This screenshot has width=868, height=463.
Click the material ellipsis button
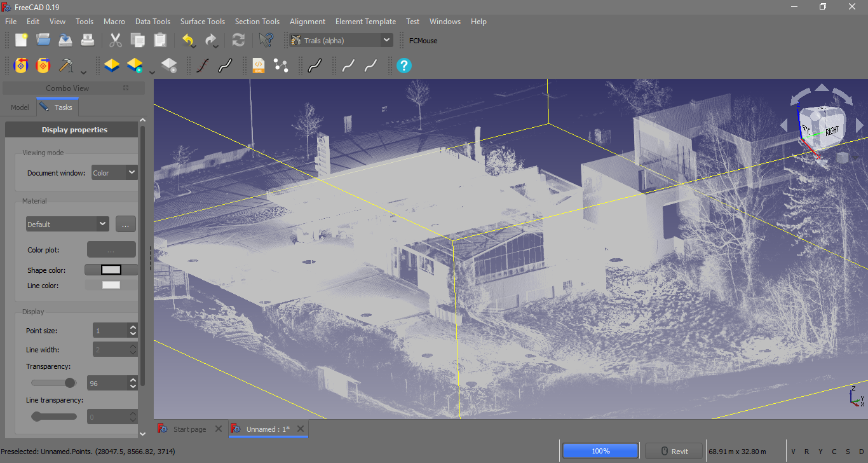125,224
